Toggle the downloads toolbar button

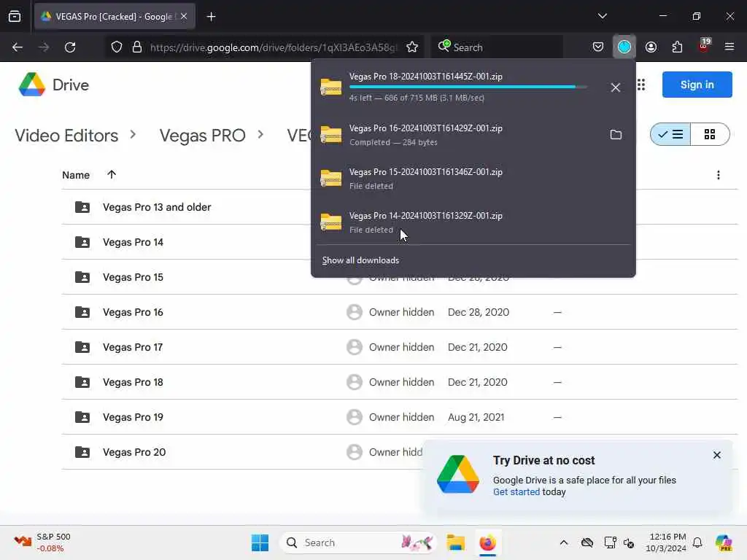(x=624, y=47)
